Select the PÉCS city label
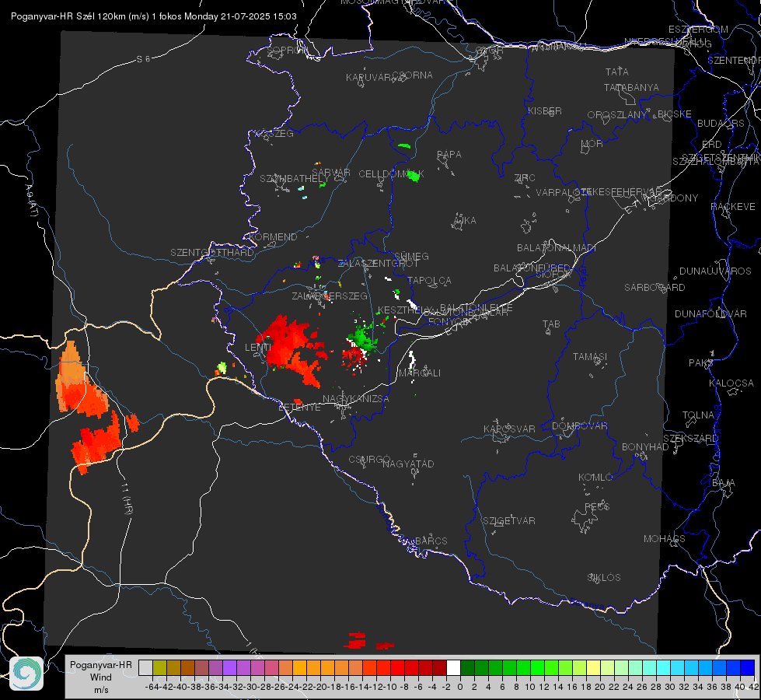Image resolution: width=761 pixels, height=700 pixels. point(596,507)
